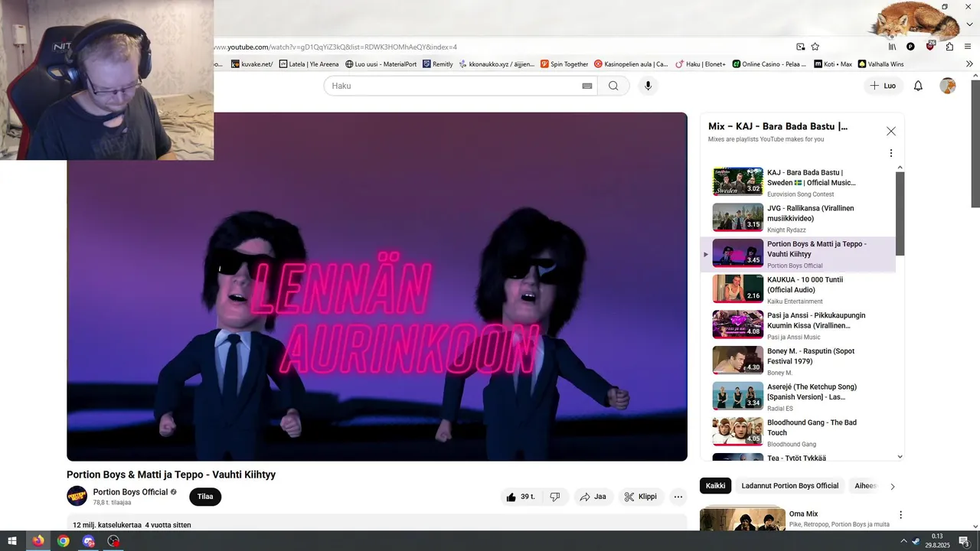
Task: Open the YouTube account avatar menu
Action: point(948,86)
